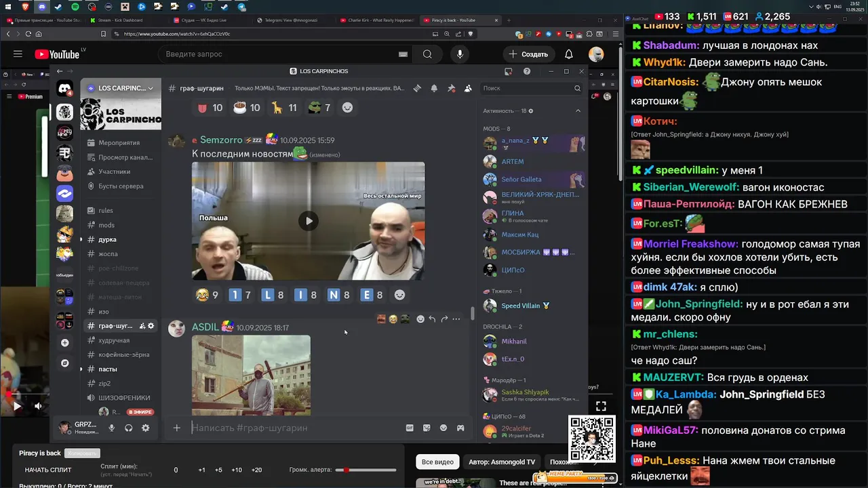Open ASDIL's image attachment thumbnail
The height and width of the screenshot is (488, 868).
coord(251,375)
